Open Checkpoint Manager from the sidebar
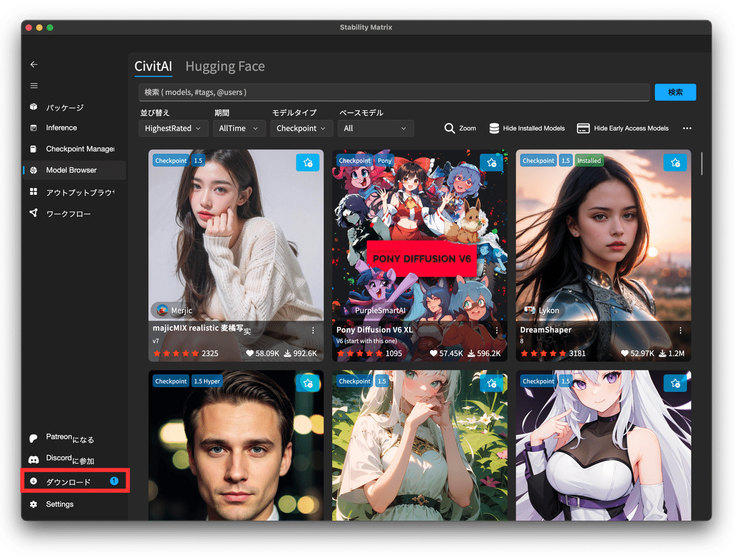Image resolution: width=735 pixels, height=560 pixels. 73,149
